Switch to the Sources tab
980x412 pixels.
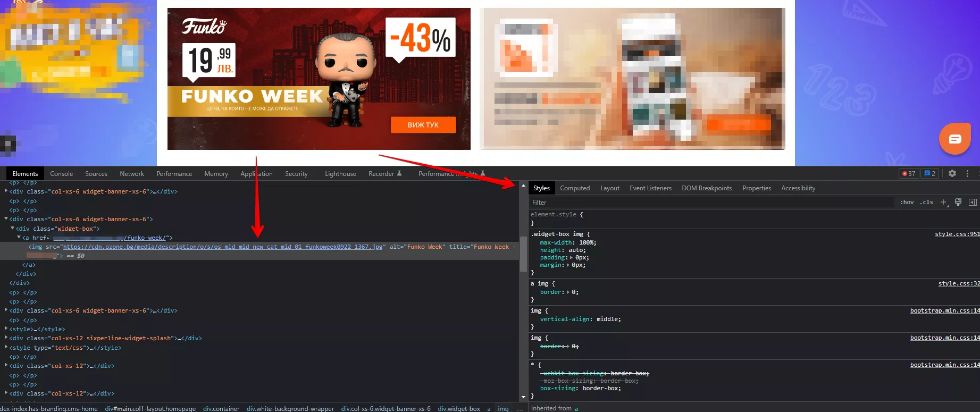click(x=96, y=174)
